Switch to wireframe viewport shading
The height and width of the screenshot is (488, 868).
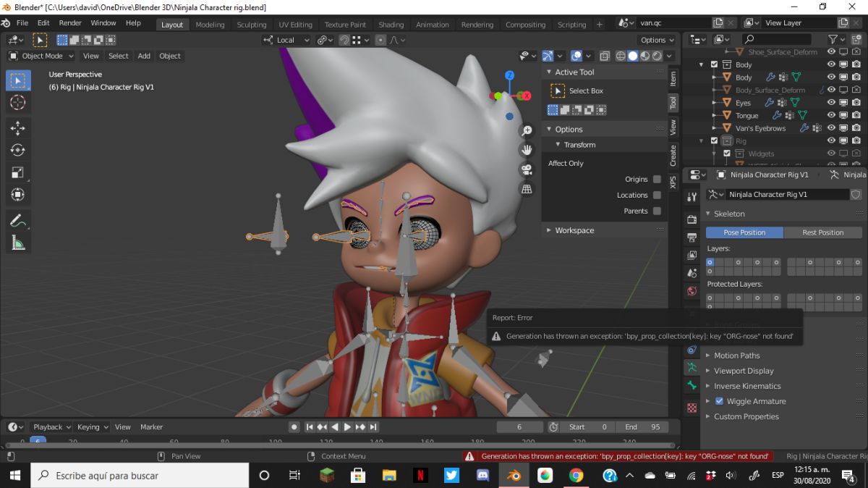pyautogui.click(x=621, y=56)
